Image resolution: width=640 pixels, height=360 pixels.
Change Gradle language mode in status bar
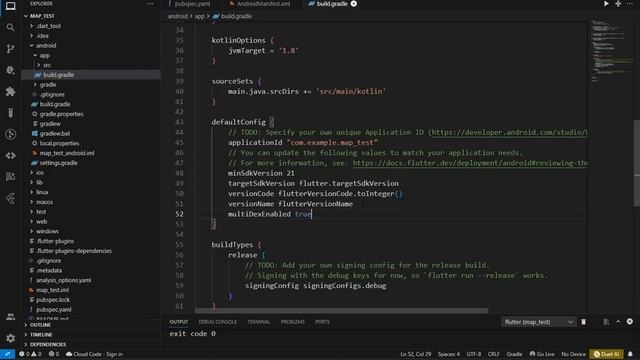(514, 354)
